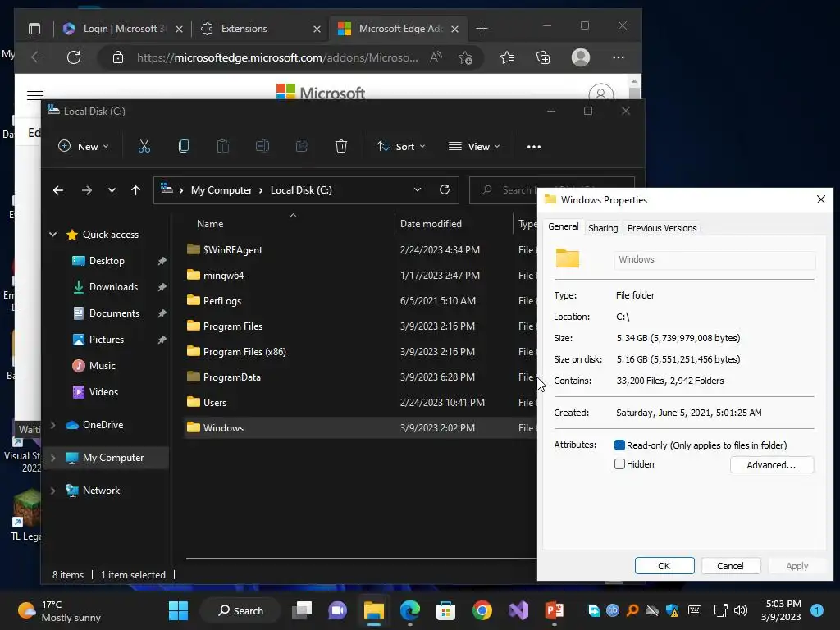
Task: Open Downloads in Quick access
Action: tap(113, 287)
